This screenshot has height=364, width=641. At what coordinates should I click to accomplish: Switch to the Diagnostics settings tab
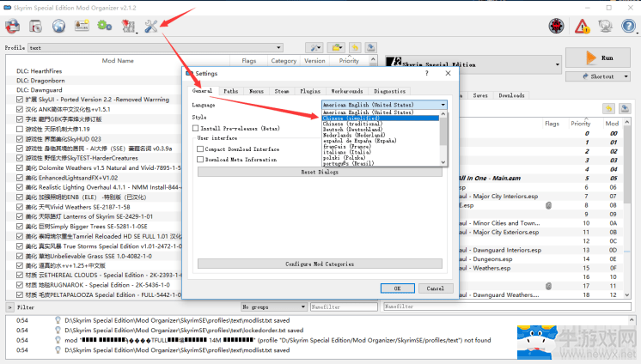tap(389, 91)
